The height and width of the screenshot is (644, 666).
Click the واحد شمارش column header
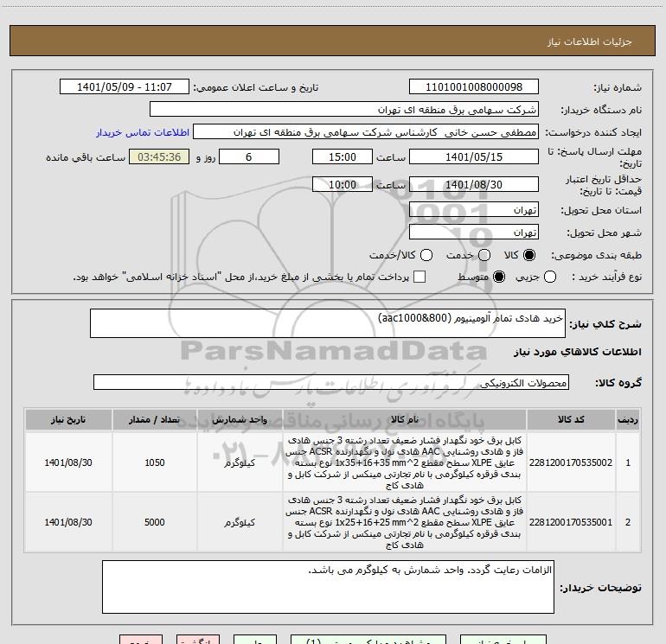(240, 420)
